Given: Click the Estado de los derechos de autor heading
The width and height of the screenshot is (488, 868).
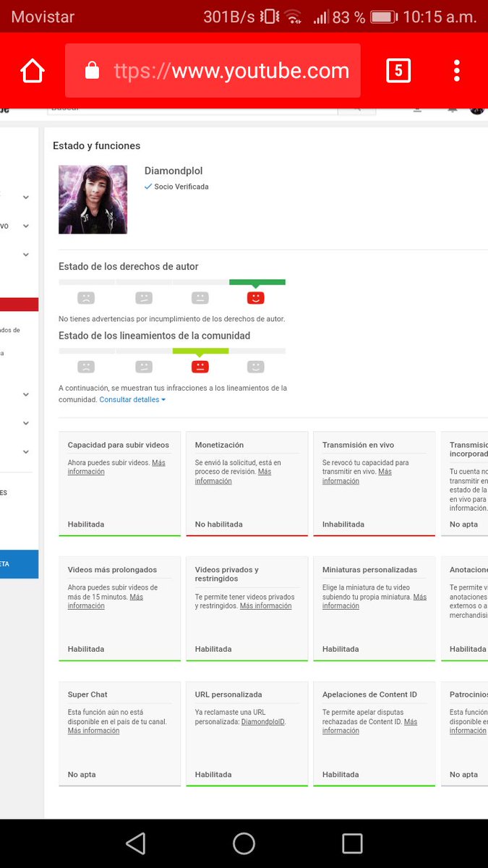Looking at the screenshot, I should click(129, 266).
